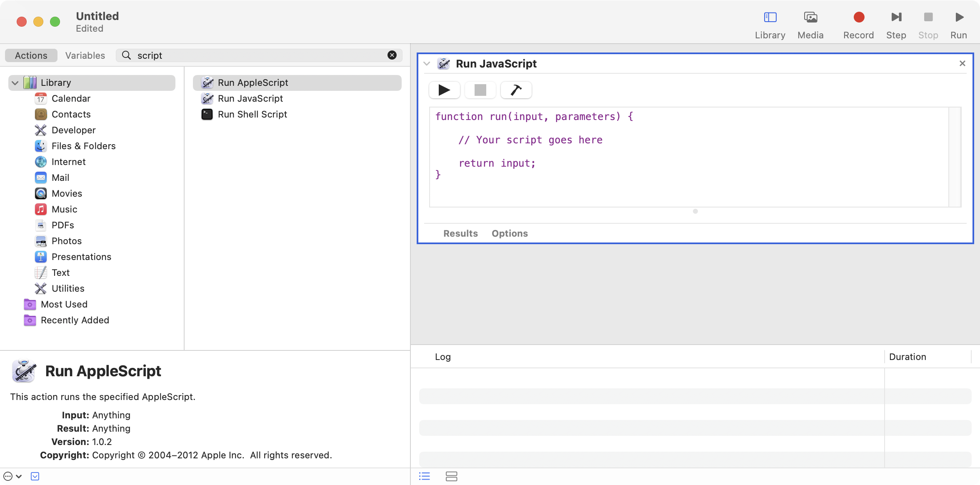Select Internet category
This screenshot has height=485, width=980.
(x=68, y=162)
